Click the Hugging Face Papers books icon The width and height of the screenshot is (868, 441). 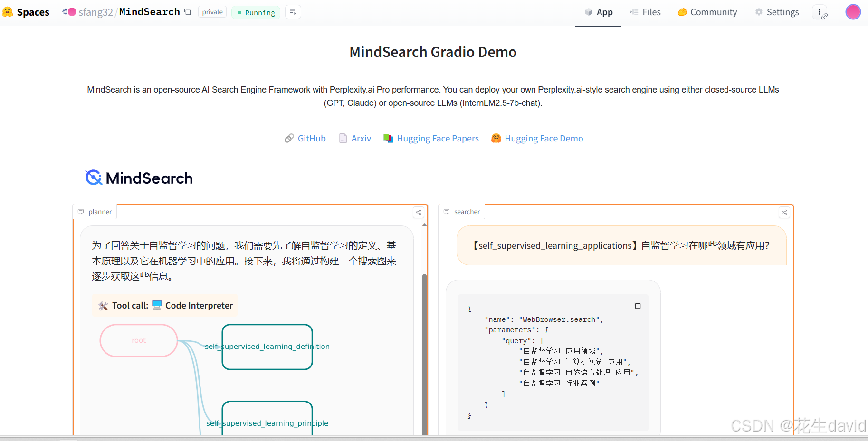[x=388, y=138]
